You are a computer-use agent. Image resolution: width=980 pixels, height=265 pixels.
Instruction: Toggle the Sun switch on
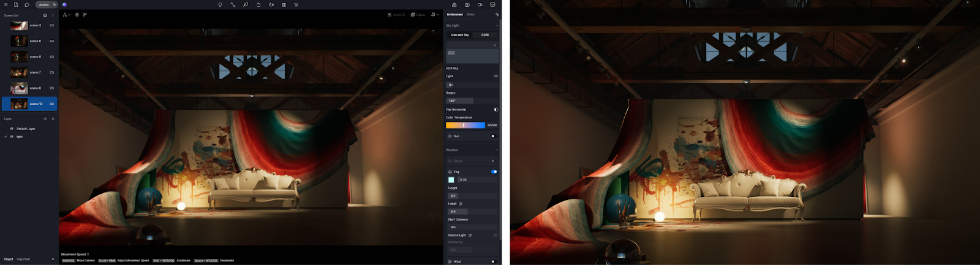click(493, 136)
